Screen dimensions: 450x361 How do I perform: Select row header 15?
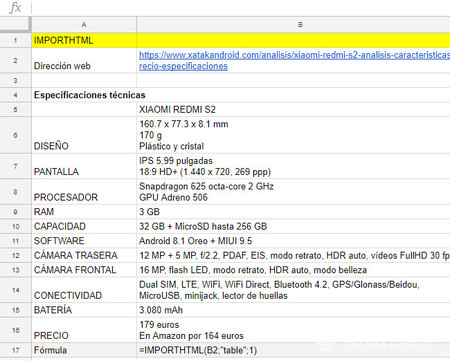(15, 310)
